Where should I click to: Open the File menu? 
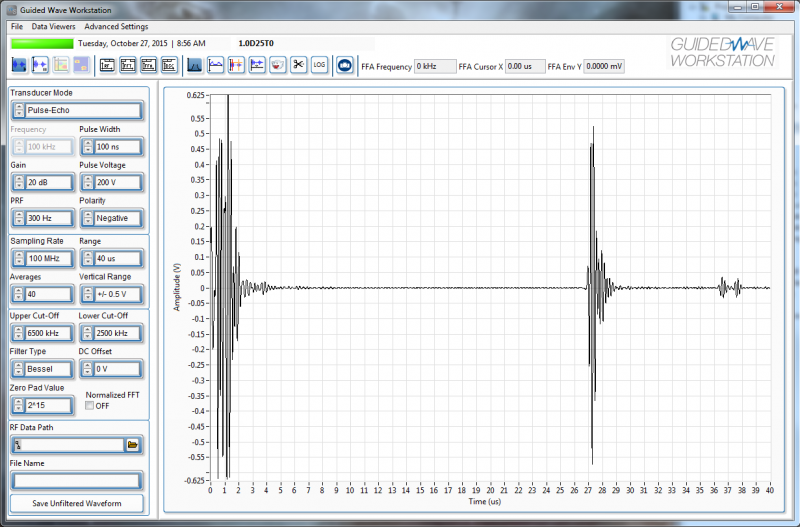(16, 25)
